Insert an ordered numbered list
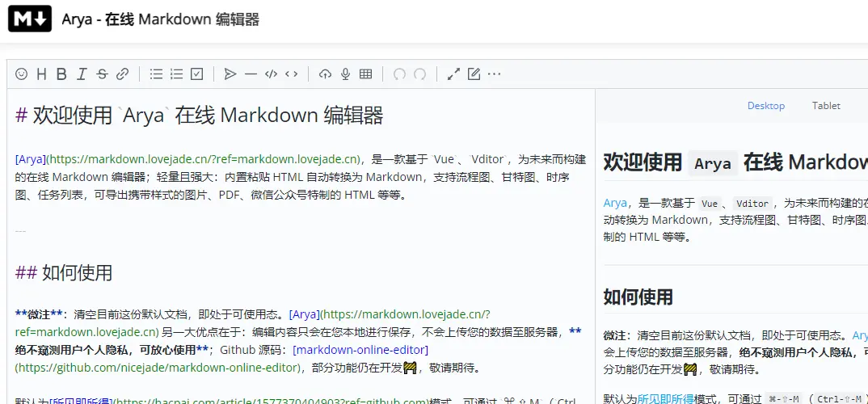 (x=176, y=74)
